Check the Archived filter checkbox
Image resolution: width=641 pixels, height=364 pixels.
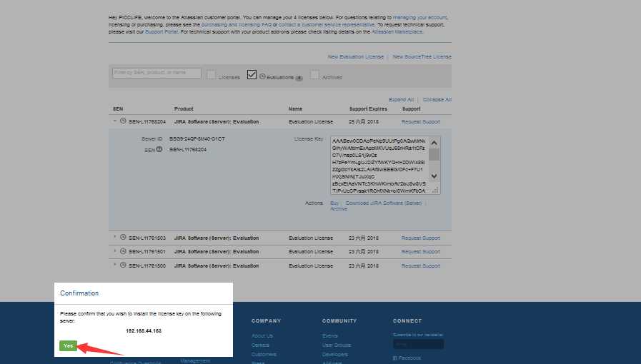tap(314, 75)
